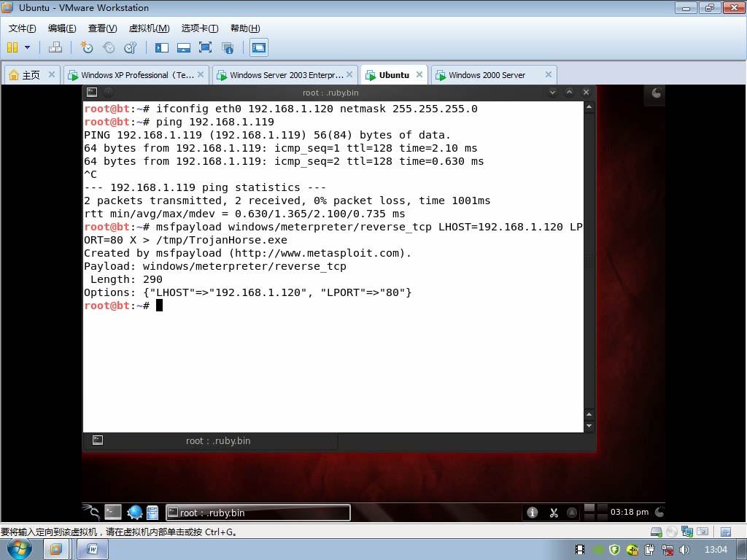Open the power options dropdown arrow

click(x=27, y=47)
